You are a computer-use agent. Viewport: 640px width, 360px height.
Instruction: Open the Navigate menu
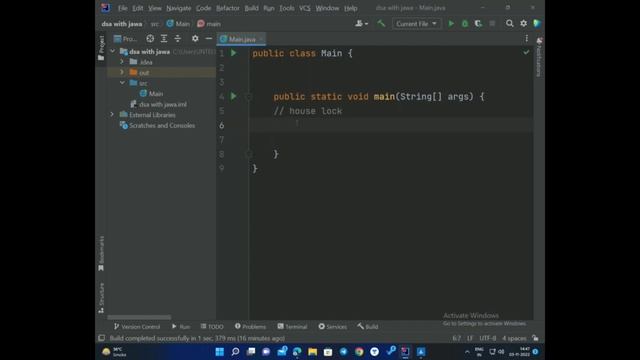(x=178, y=8)
